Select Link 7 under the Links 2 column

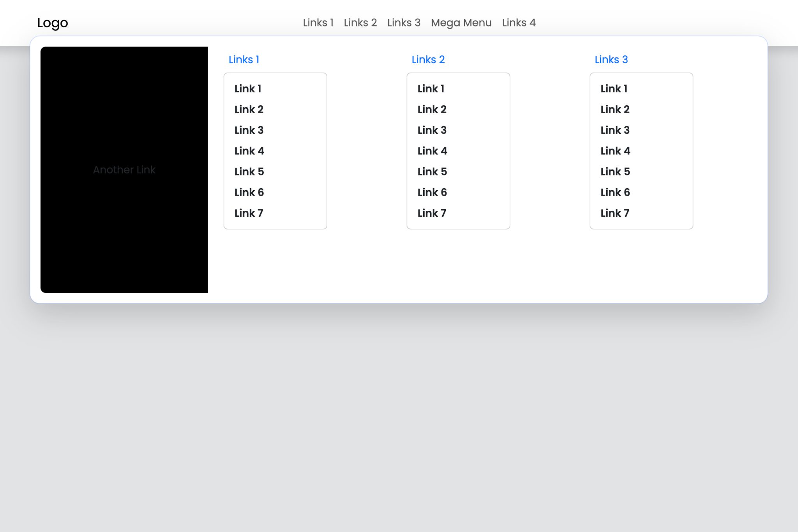point(432,213)
